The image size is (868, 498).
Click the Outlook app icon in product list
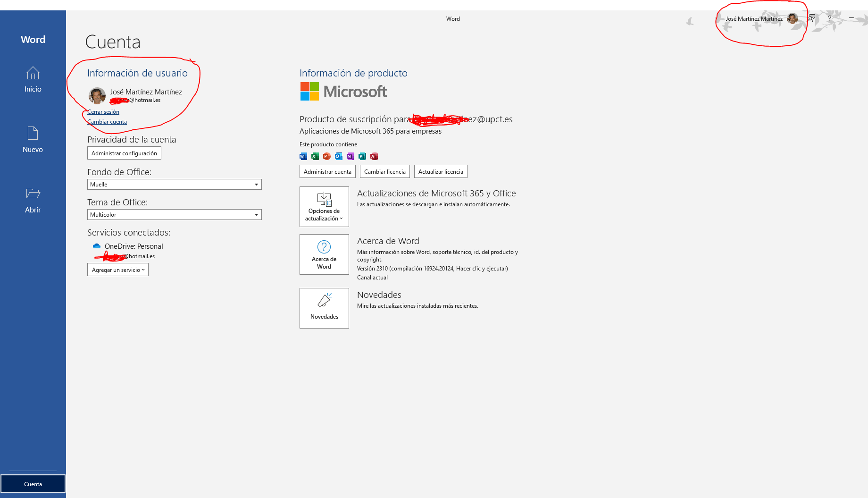point(339,156)
